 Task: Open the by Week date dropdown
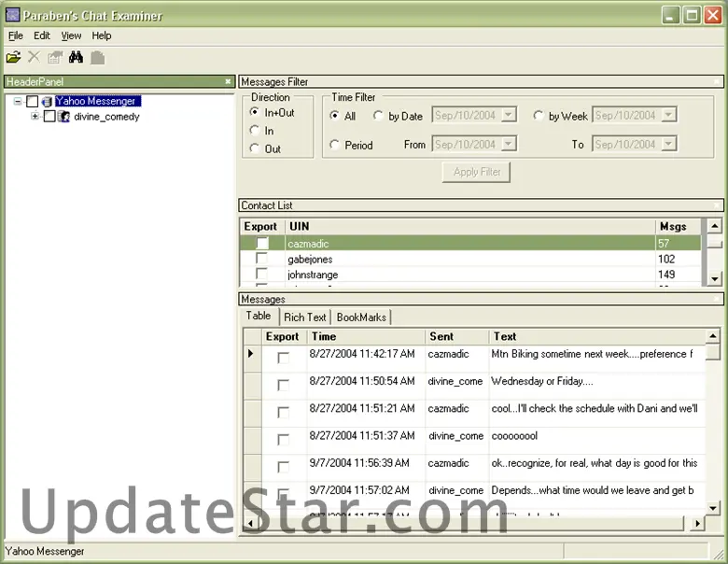click(668, 115)
